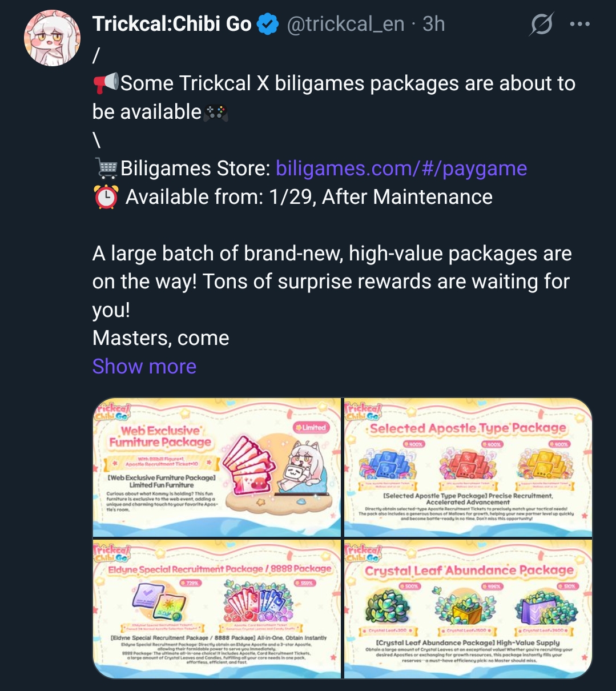Open the three-dot more options menu

pyautogui.click(x=580, y=24)
